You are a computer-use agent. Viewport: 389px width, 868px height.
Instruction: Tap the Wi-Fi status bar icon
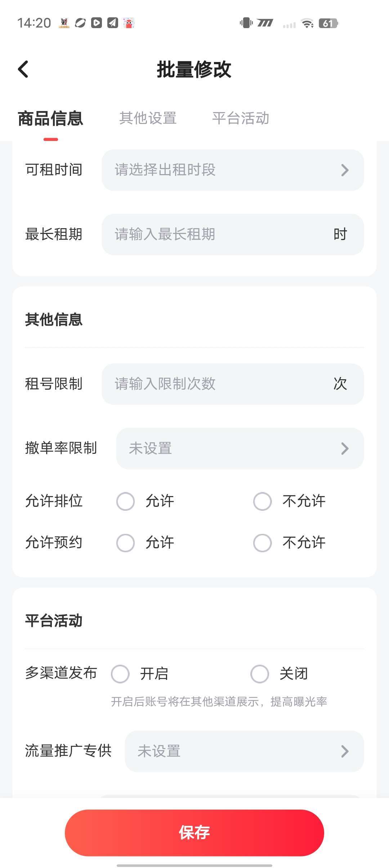307,23
